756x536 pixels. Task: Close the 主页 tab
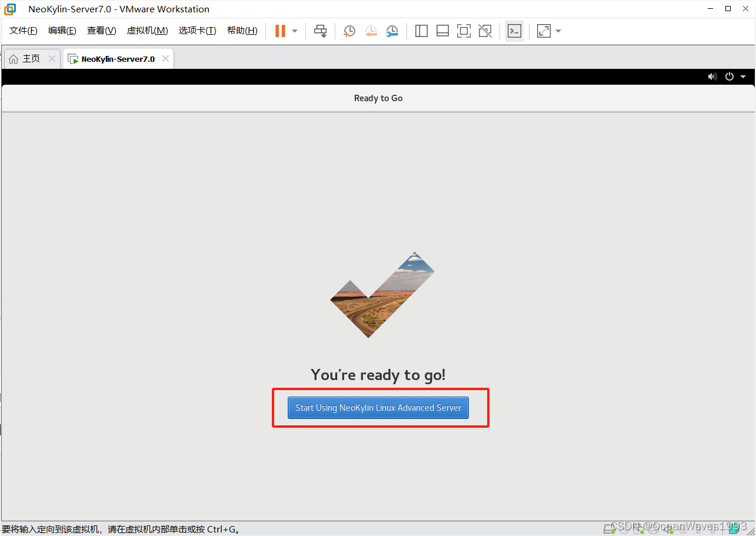(x=52, y=59)
